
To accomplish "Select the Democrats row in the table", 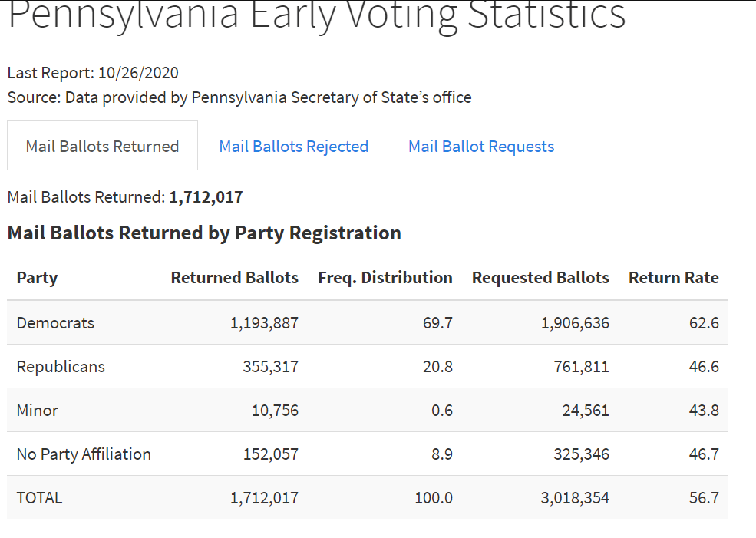I will (x=368, y=322).
